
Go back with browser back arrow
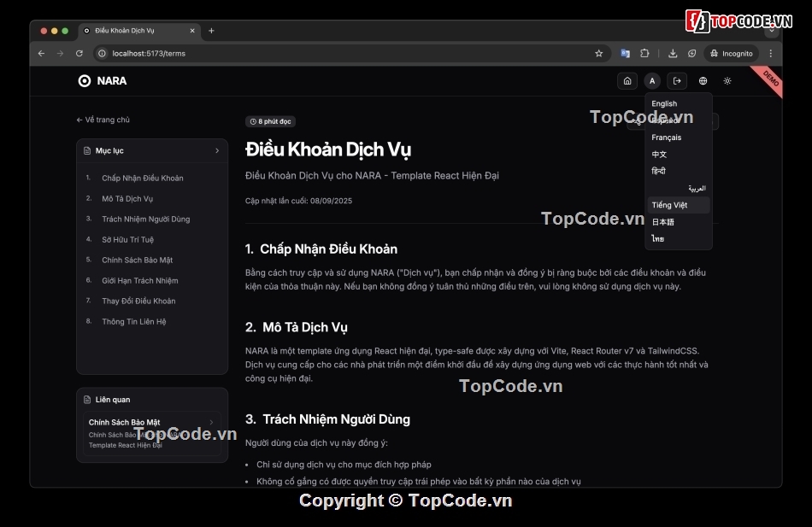coord(41,53)
